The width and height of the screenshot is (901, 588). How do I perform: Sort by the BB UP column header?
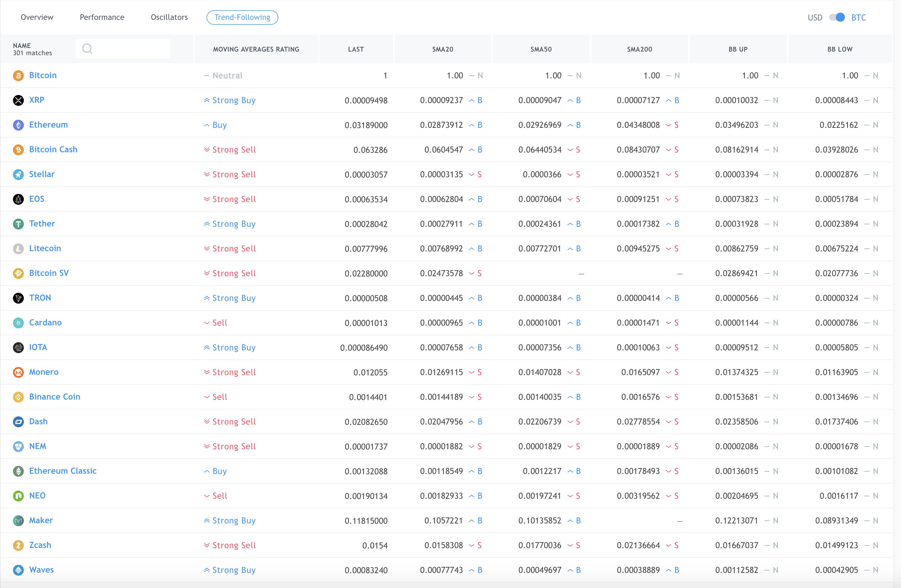738,49
